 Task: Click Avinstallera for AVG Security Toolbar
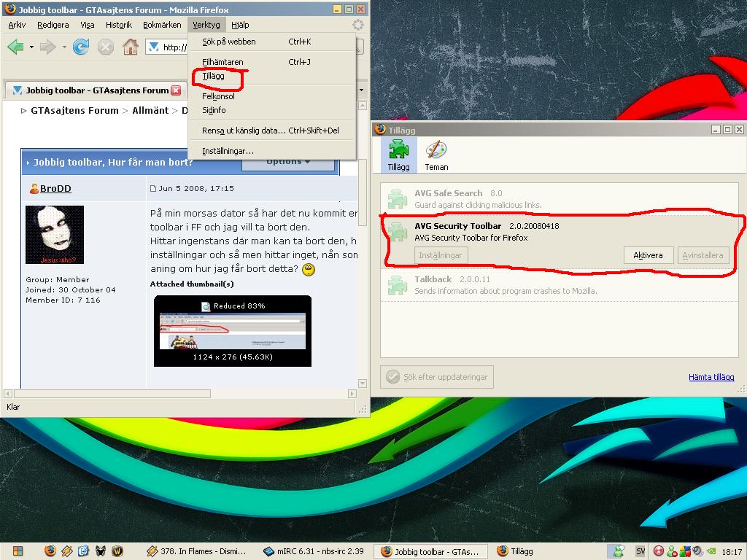coord(703,255)
